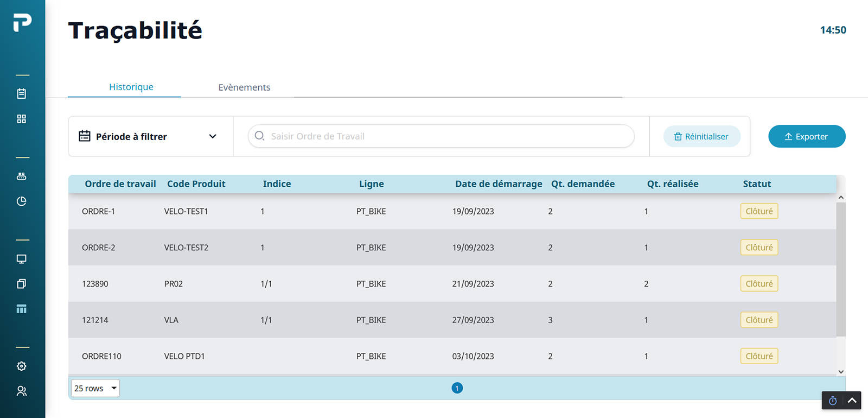
Task: Click the Clôturé badge in ORDRE110 row
Action: tap(759, 356)
